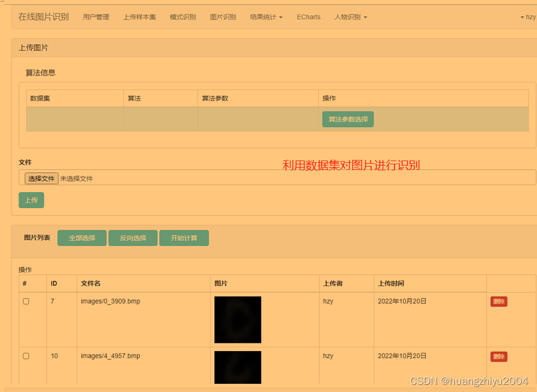537x392 pixels.
Task: Click the second 操作 label above the image table
Action: 25,270
